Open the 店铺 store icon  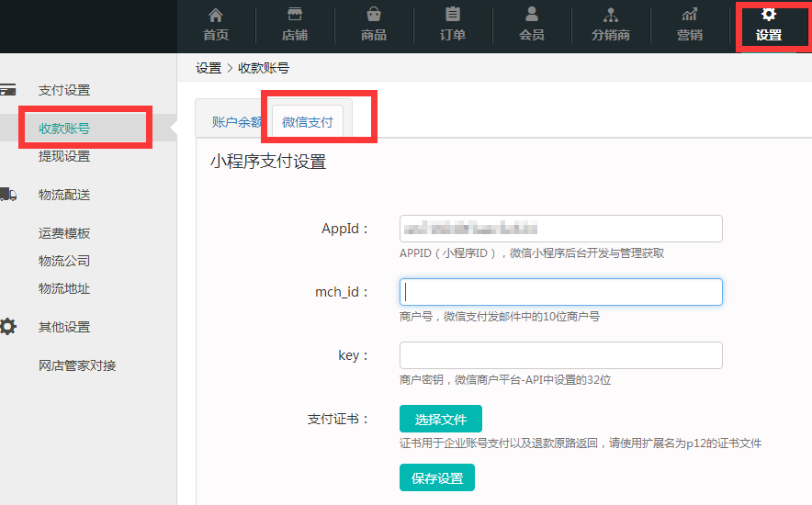pos(295,16)
